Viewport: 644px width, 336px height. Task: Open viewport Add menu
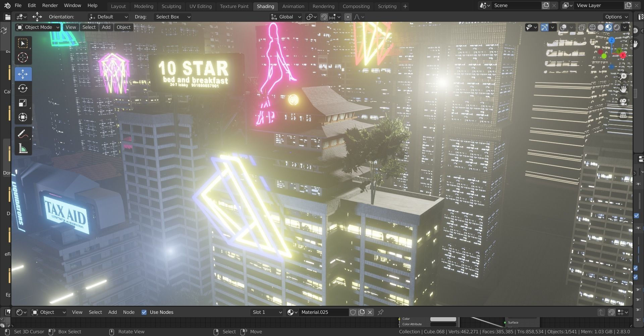[x=106, y=27]
